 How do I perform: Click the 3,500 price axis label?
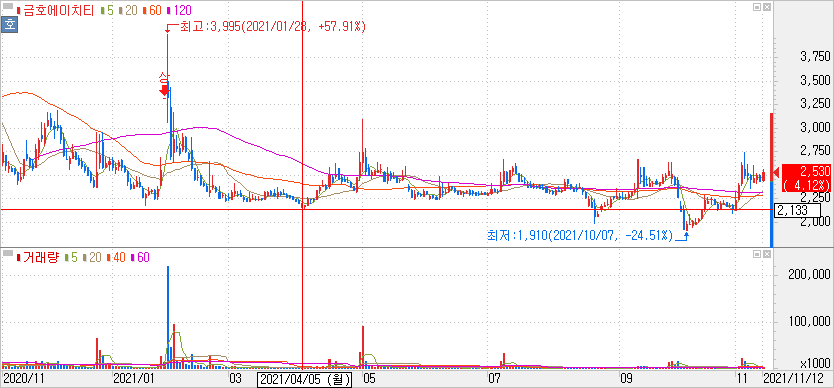point(815,80)
